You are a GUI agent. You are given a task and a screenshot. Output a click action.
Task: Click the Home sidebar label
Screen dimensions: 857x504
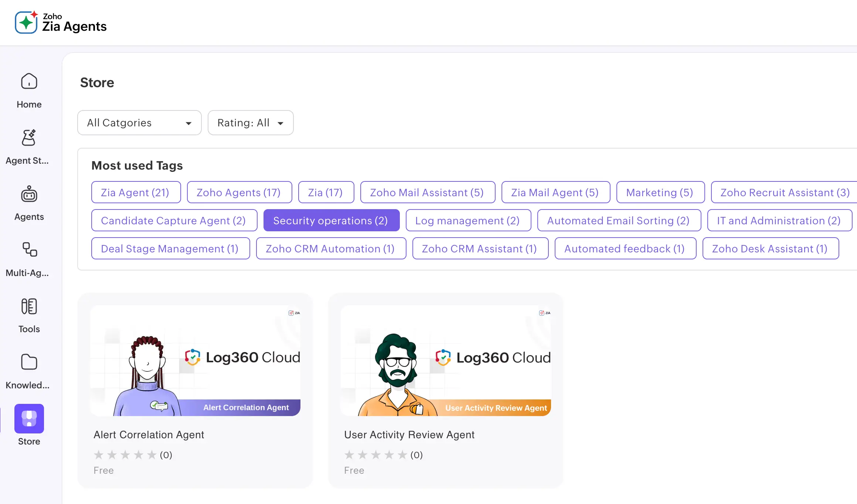(29, 104)
